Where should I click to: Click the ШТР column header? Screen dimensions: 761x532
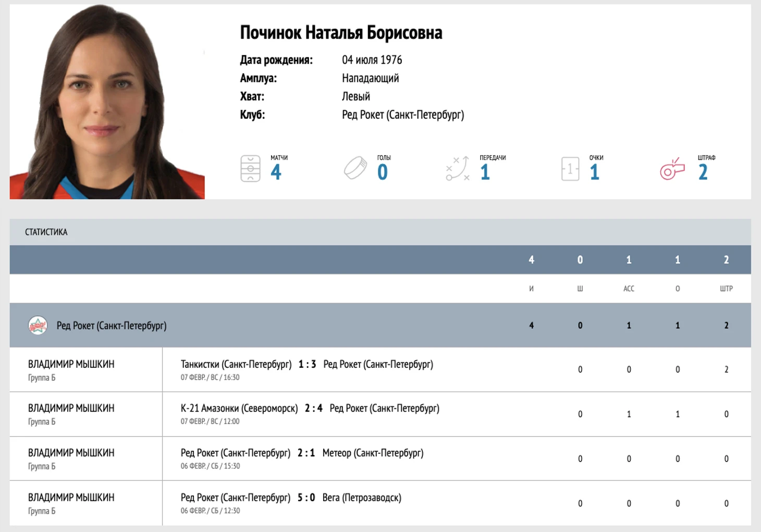point(727,289)
